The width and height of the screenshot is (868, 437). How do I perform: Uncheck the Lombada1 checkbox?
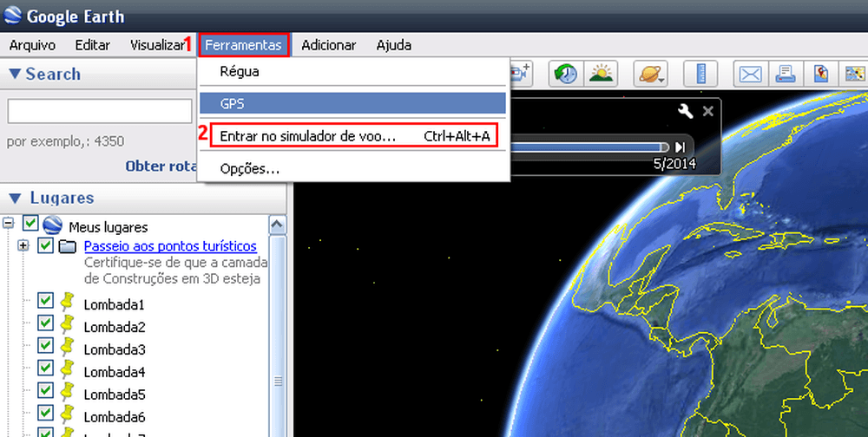coord(45,301)
